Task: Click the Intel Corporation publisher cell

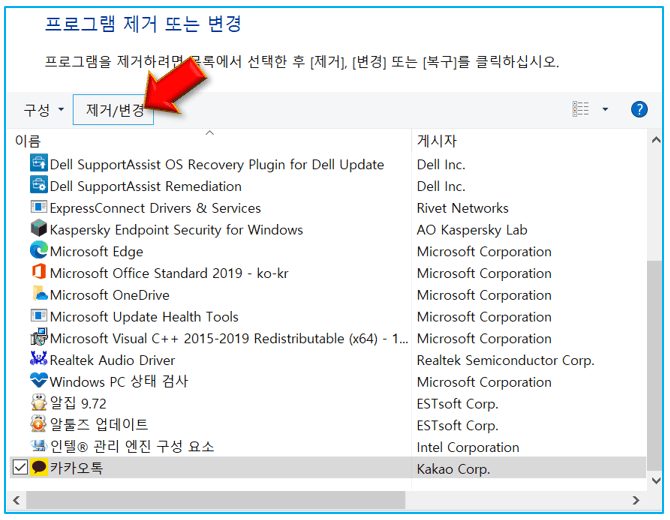Action: pyautogui.click(x=468, y=447)
